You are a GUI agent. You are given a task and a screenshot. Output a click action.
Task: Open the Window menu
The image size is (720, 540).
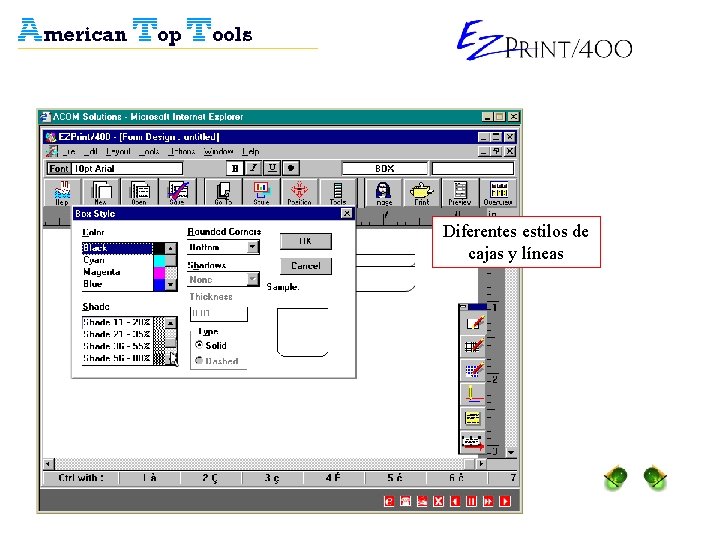tap(219, 151)
